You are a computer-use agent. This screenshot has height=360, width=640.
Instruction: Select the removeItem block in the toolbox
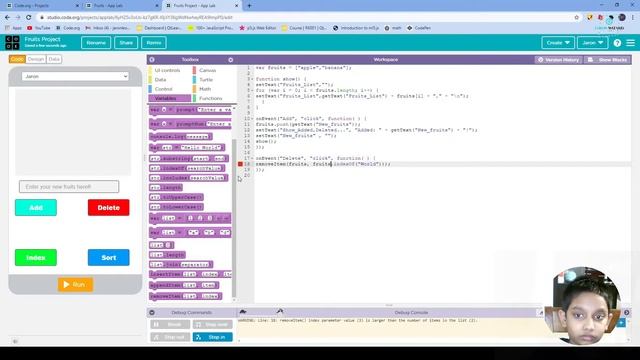click(x=186, y=296)
